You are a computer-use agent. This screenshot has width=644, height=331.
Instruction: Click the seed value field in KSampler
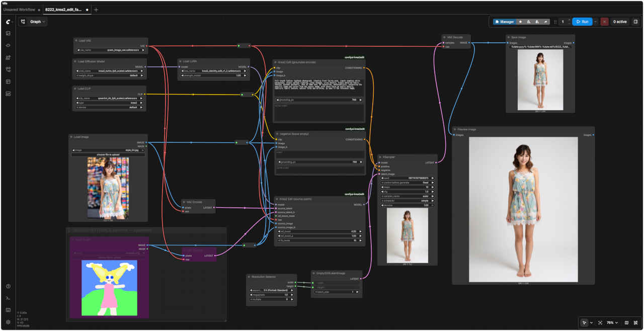coord(407,178)
